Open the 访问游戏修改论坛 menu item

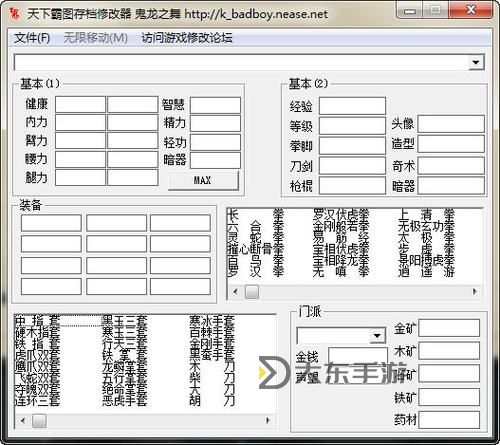point(187,37)
